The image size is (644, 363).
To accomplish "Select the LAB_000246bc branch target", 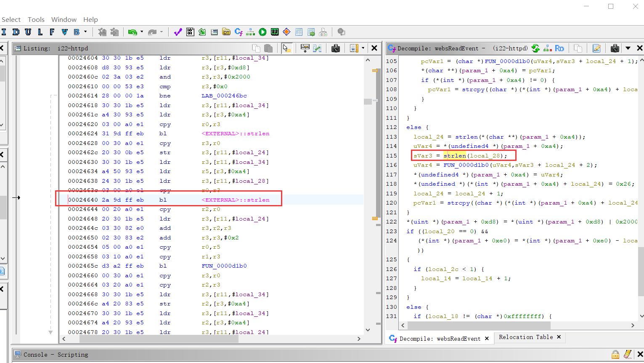I will 224,96.
